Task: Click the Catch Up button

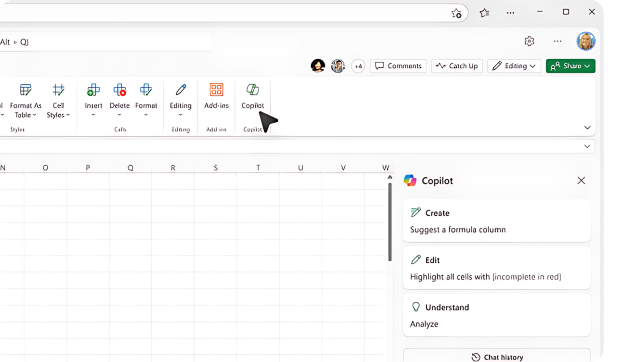Action: pyautogui.click(x=457, y=66)
